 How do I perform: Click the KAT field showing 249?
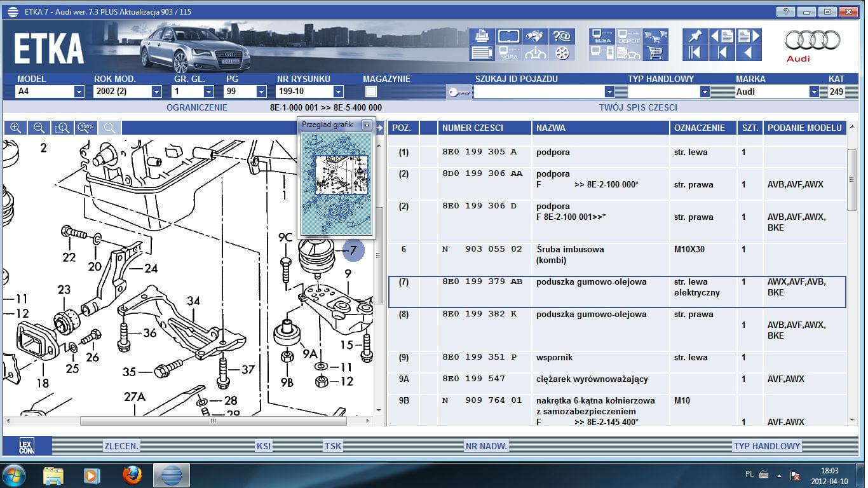pos(837,91)
